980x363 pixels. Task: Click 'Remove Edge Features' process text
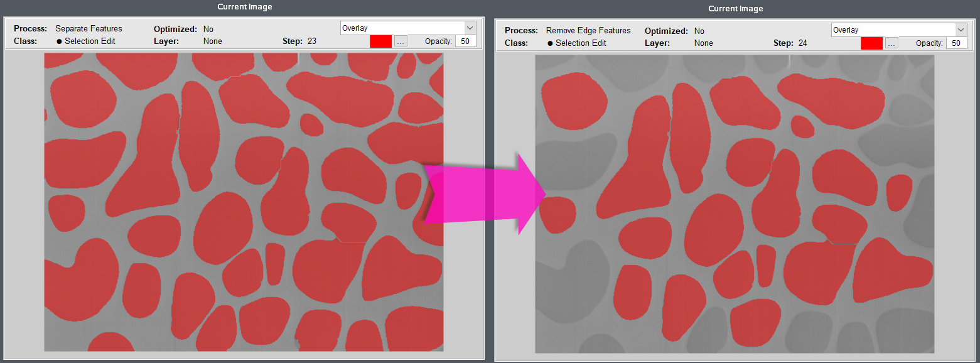[588, 30]
